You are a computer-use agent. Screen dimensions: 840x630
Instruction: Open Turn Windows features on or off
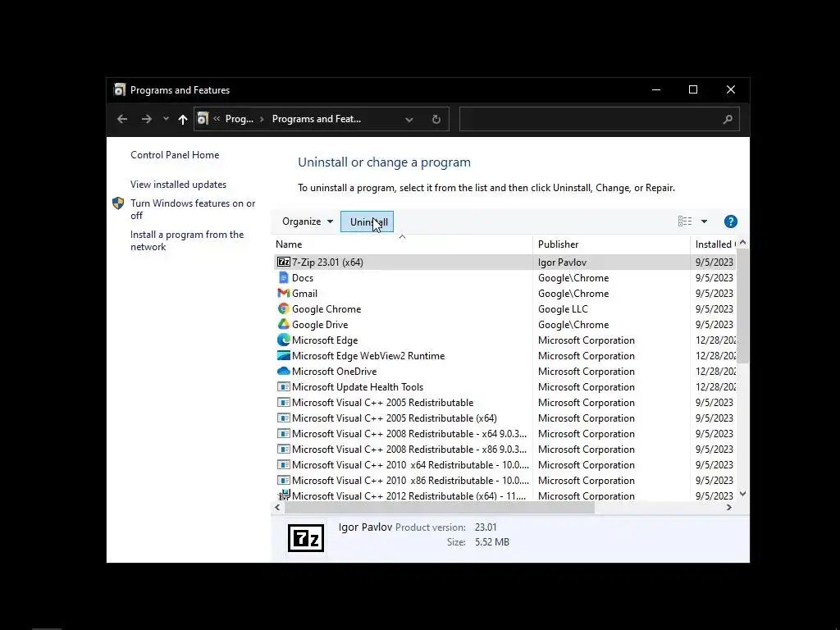coord(193,209)
